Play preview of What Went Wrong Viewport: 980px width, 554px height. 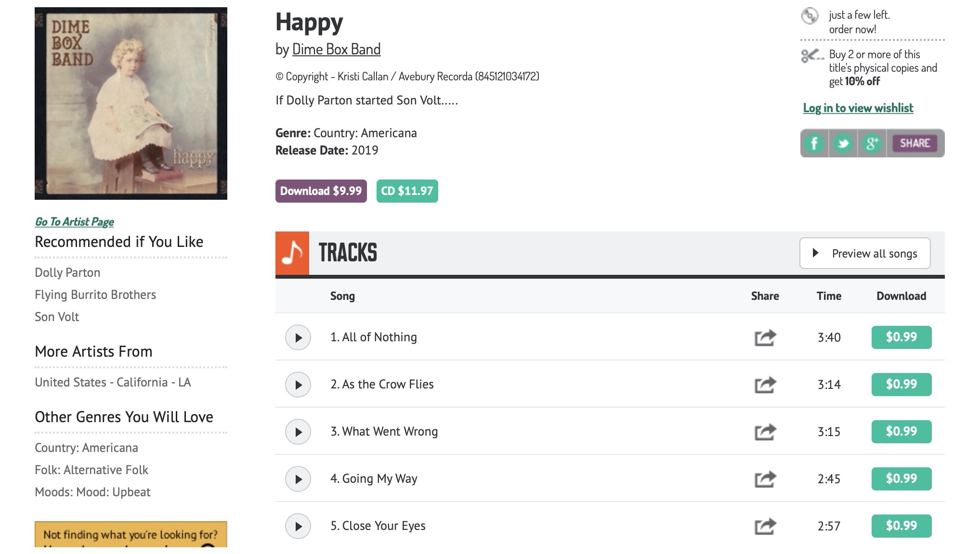coord(298,432)
